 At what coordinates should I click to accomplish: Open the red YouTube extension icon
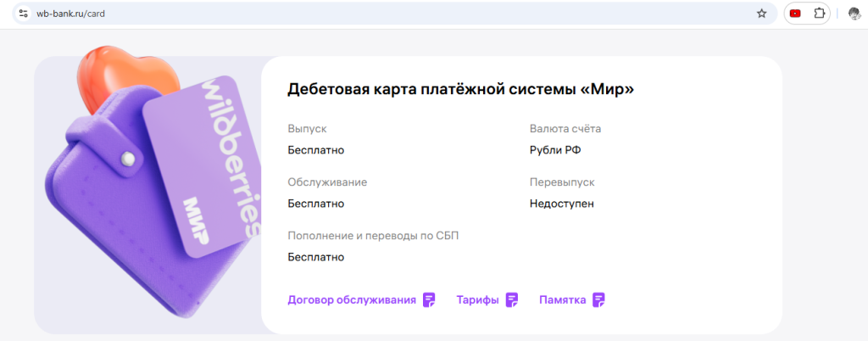[x=795, y=14]
